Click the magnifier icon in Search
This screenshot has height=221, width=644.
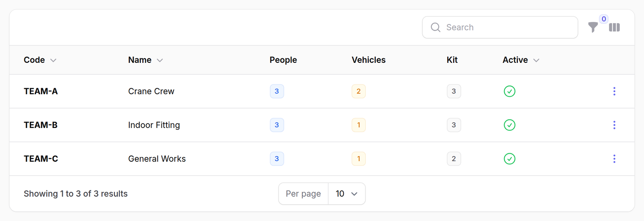436,27
